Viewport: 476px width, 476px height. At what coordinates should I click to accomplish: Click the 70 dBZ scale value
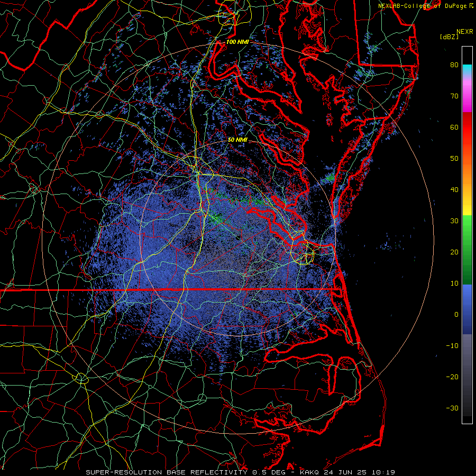pyautogui.click(x=454, y=96)
